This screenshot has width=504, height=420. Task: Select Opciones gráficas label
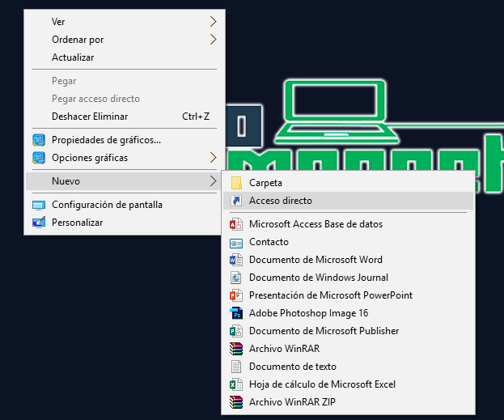[x=90, y=158]
